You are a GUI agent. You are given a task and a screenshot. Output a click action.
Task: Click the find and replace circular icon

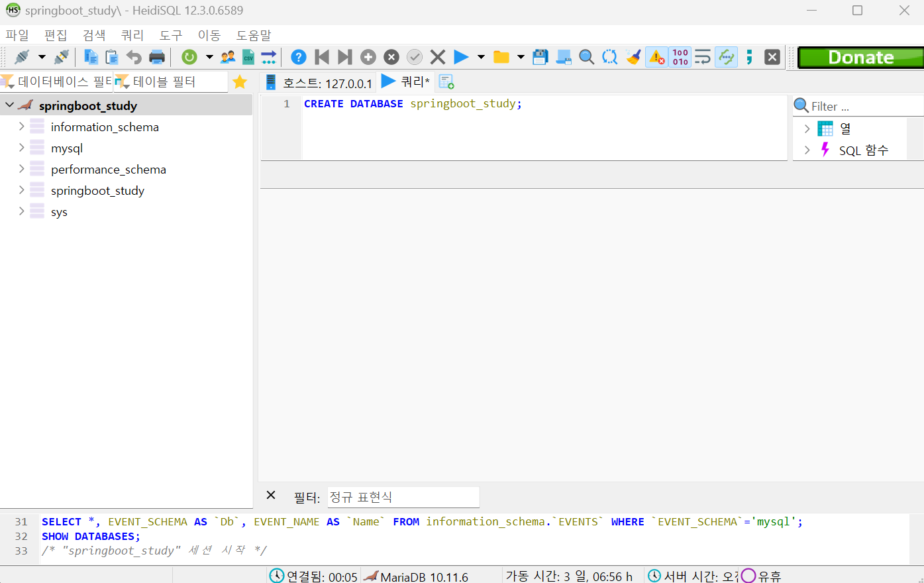609,57
